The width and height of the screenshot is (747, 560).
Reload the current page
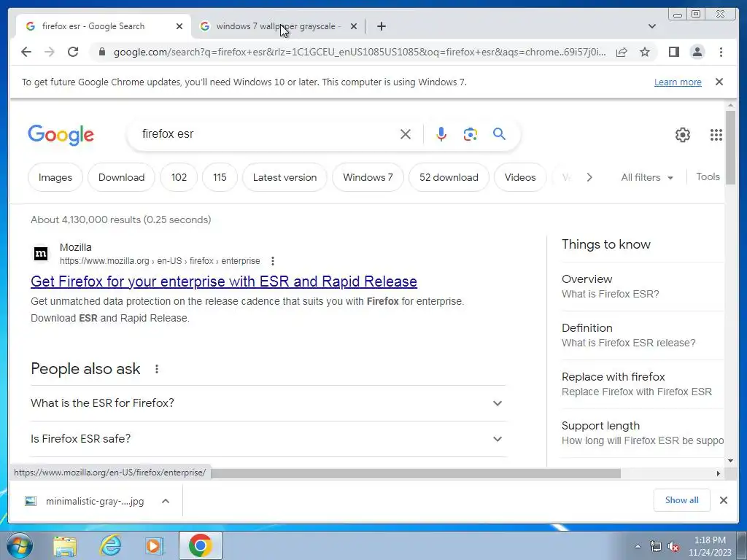pyautogui.click(x=73, y=52)
